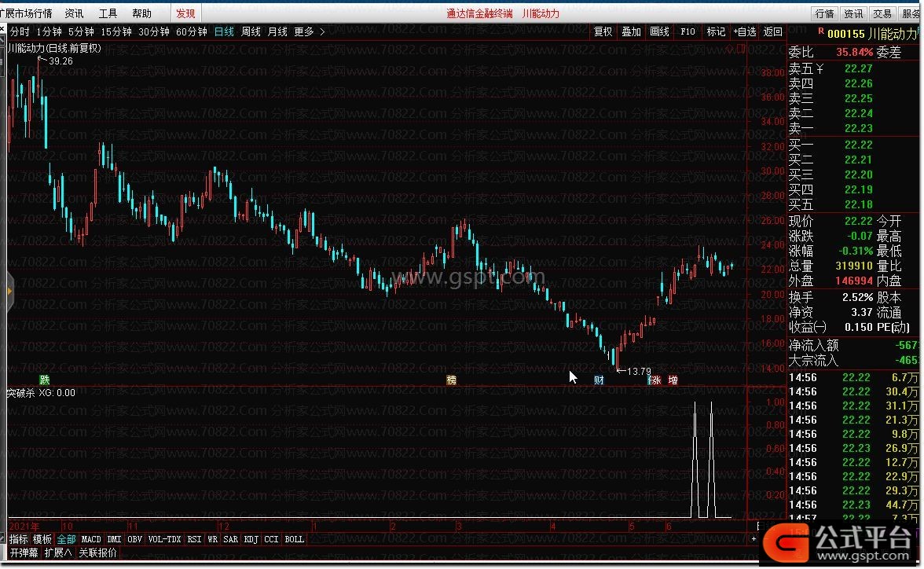
Task: Click the 返回 back button
Action: click(772, 32)
